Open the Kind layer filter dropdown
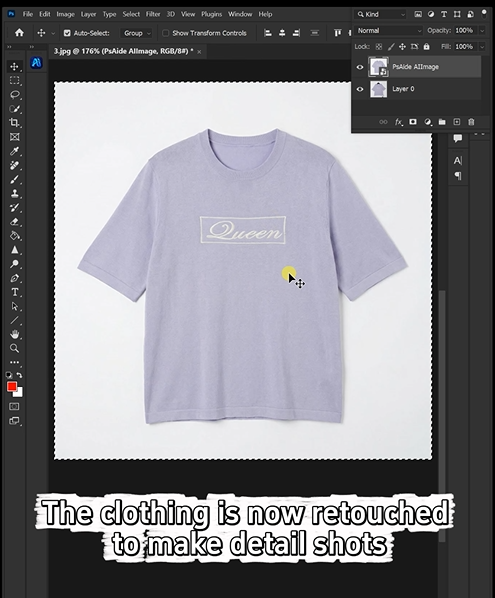 pyautogui.click(x=381, y=14)
